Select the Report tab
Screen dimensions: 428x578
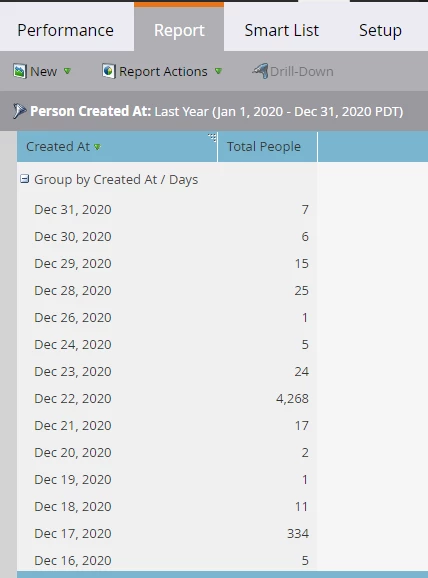pyautogui.click(x=179, y=29)
